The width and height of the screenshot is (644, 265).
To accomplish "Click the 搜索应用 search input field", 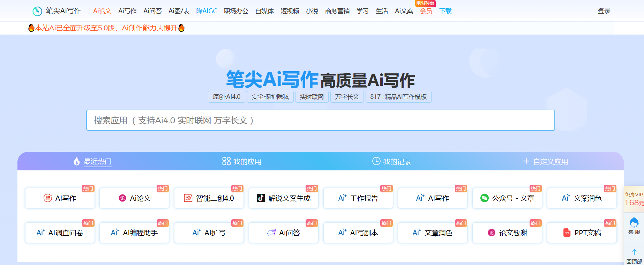I will 320,120.
